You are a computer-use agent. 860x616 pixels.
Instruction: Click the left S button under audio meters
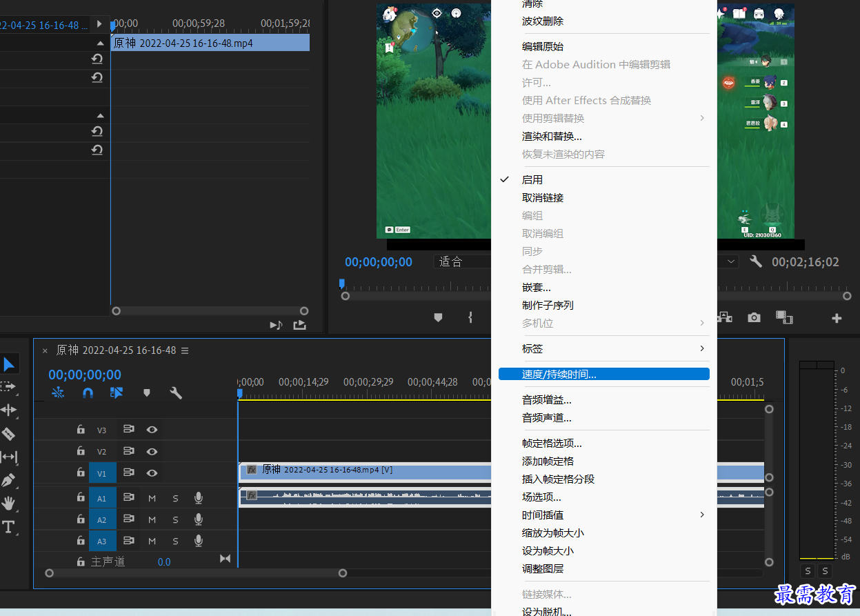pyautogui.click(x=808, y=571)
